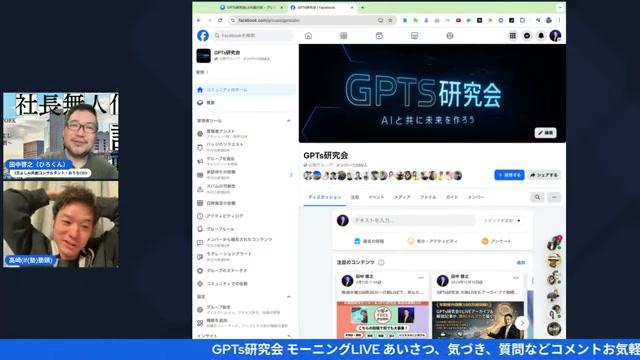Image resolution: width=640 pixels, height=360 pixels.
Task: Open the browser three-dot menu
Action: point(560,20)
